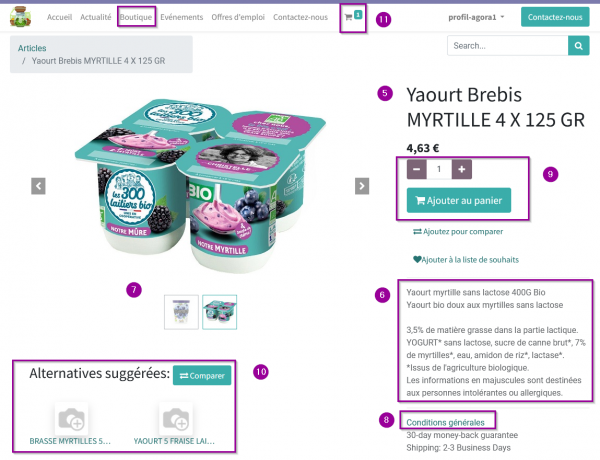
Task: Click the search magnifier button
Action: pos(579,46)
